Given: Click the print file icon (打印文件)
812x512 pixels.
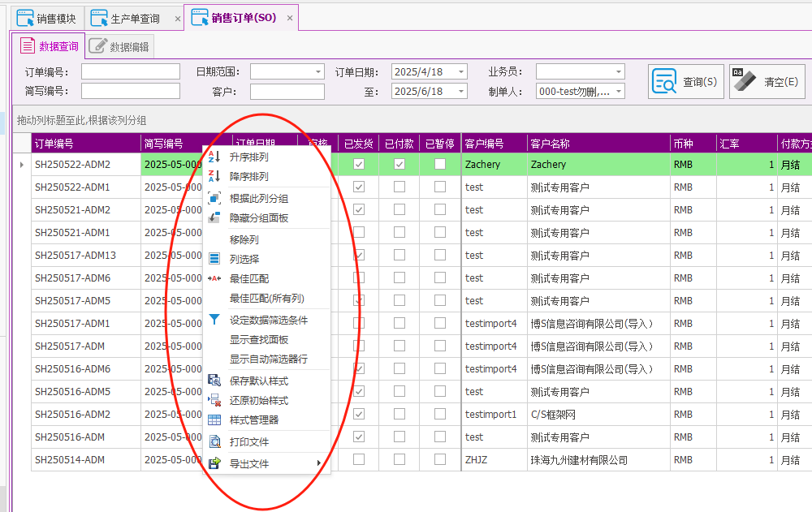Looking at the screenshot, I should 214,442.
